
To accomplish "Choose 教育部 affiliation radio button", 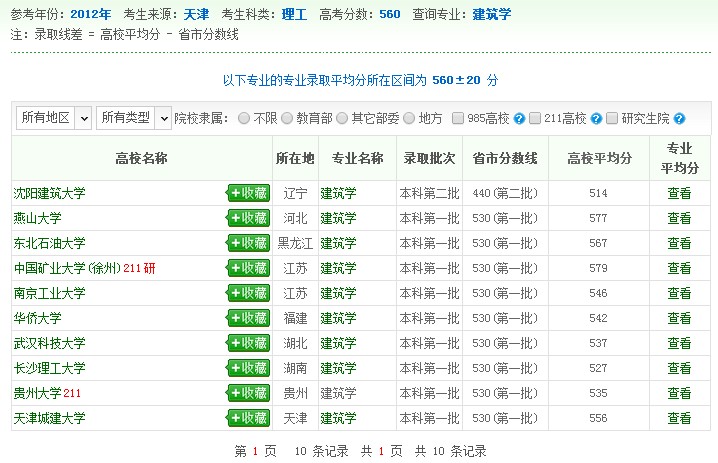I will click(287, 119).
